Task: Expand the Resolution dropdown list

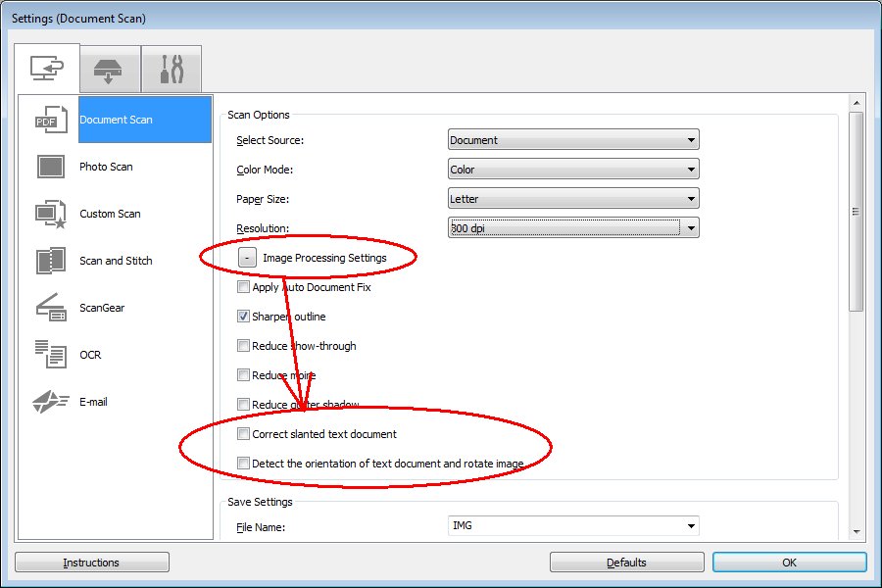Action: click(x=691, y=228)
